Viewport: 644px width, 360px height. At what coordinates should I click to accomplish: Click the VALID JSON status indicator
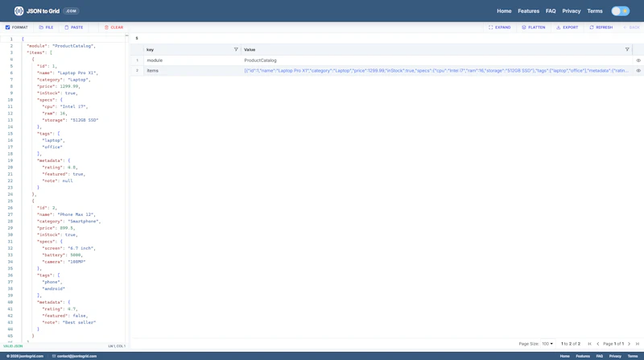pos(13,346)
